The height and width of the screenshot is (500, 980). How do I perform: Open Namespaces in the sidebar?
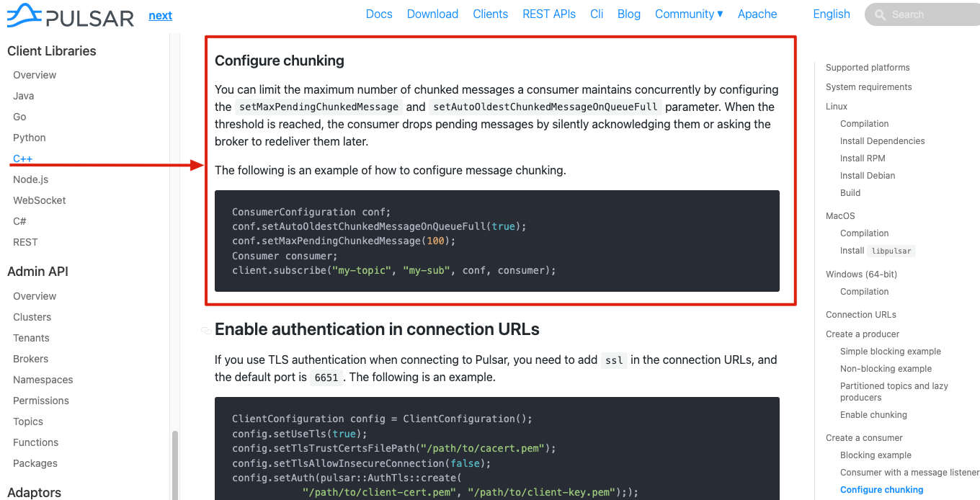(43, 380)
